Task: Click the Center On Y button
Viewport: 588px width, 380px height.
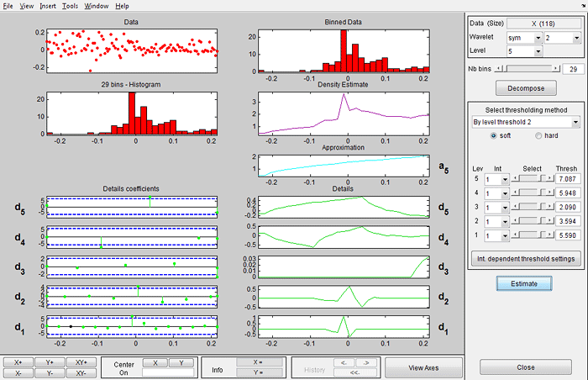Action: coord(181,362)
